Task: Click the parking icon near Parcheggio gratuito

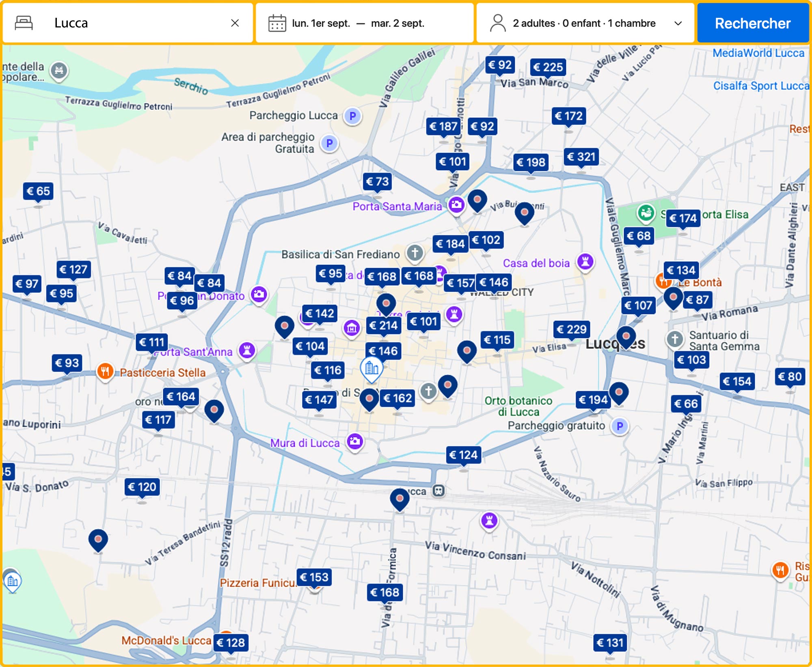Action: click(620, 426)
